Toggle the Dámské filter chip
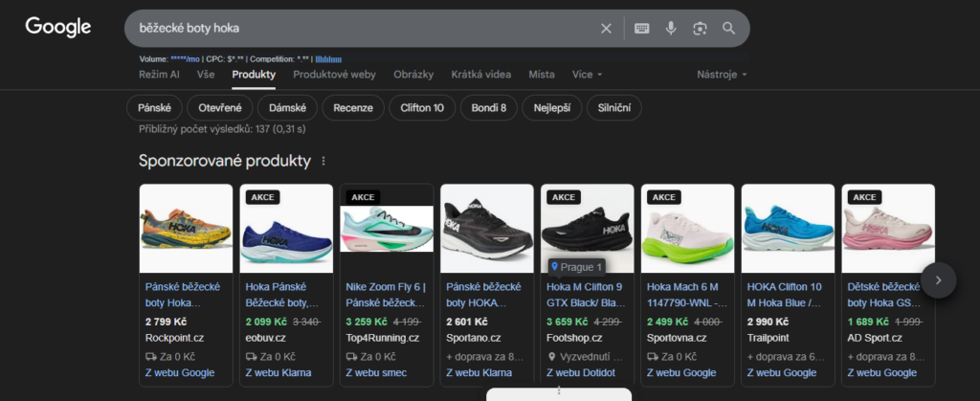Screen dimensions: 980x401 click(x=286, y=108)
